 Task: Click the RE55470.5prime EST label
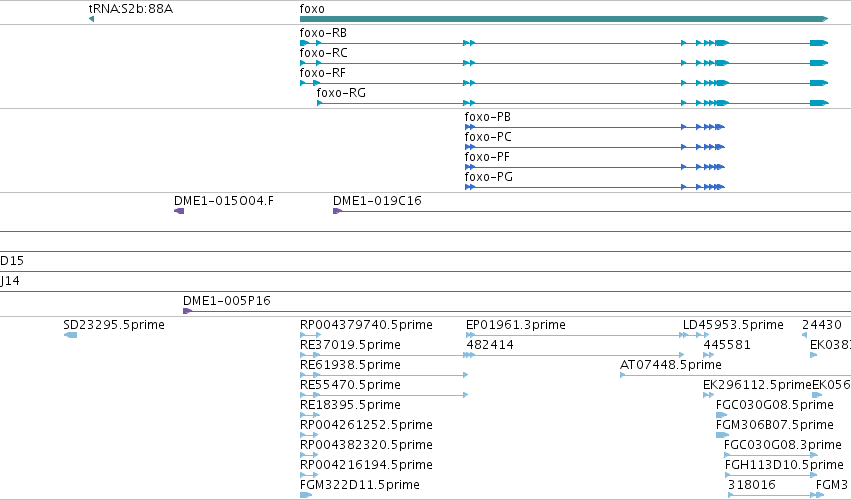[350, 385]
